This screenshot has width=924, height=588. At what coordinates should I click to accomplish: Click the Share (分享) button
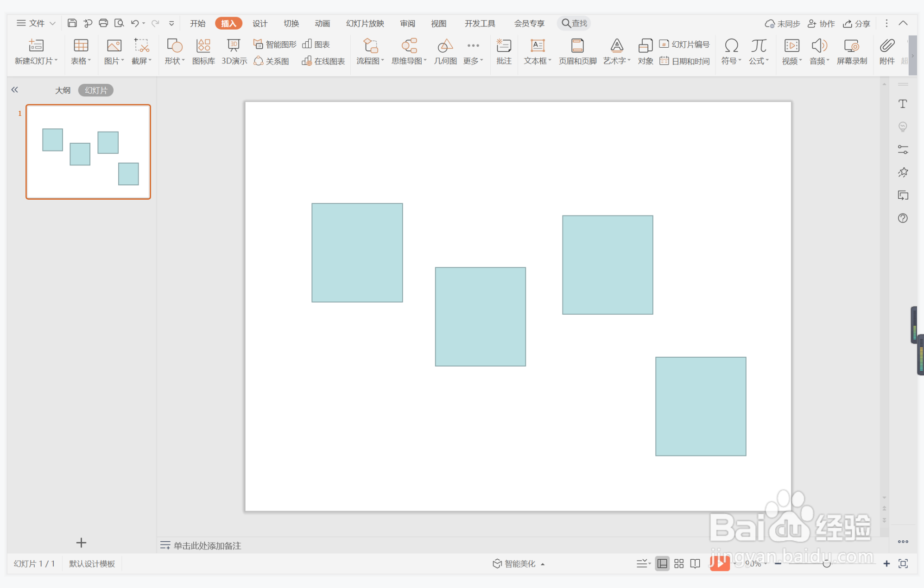[x=857, y=23]
